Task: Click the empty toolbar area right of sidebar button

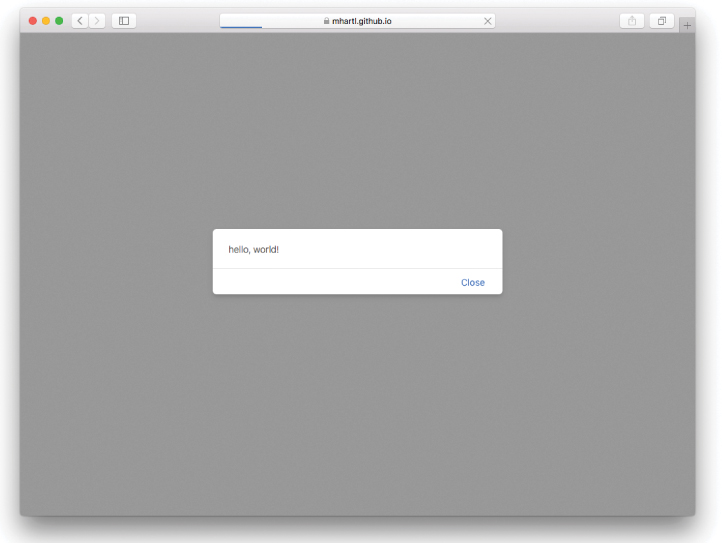Action: (x=177, y=21)
